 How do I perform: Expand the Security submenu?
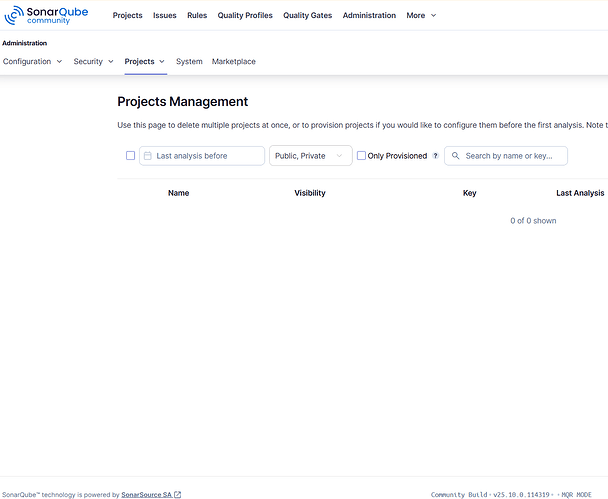tap(93, 61)
